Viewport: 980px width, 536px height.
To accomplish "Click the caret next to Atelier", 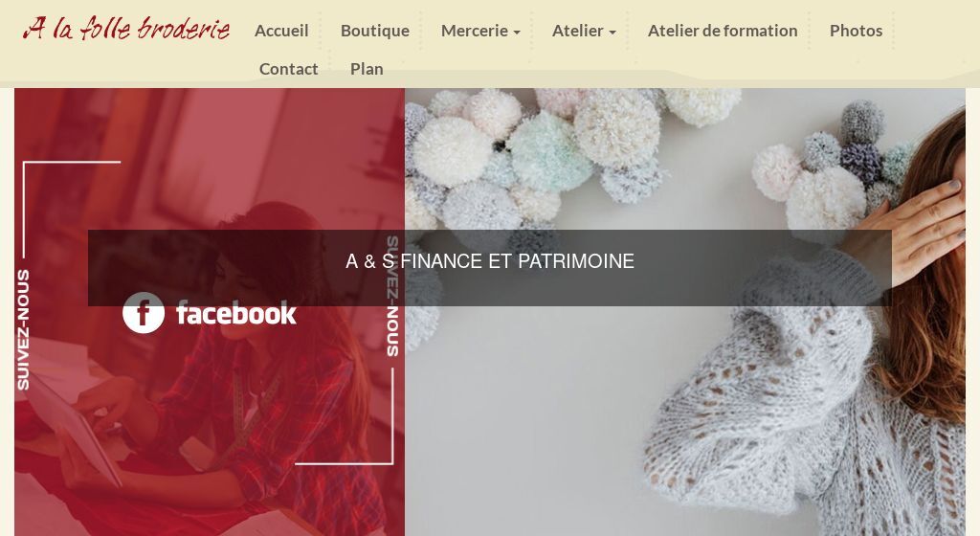I will (612, 33).
